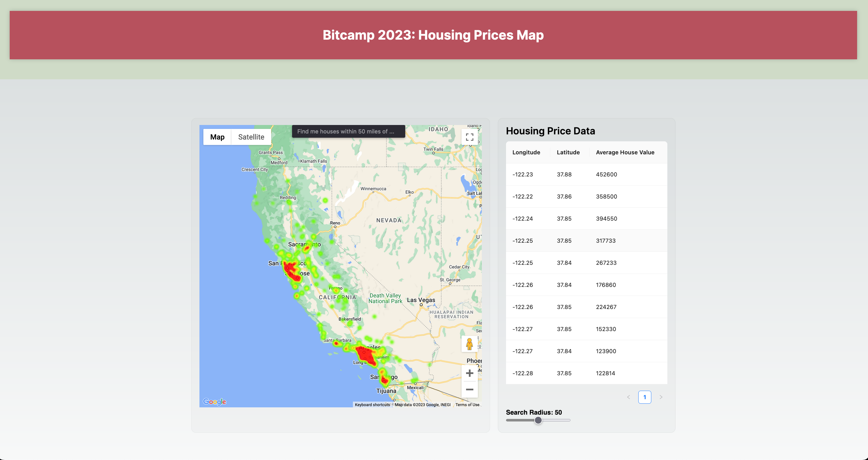Select page 1 in pagination
Screen dimensions: 868x460
(644, 397)
